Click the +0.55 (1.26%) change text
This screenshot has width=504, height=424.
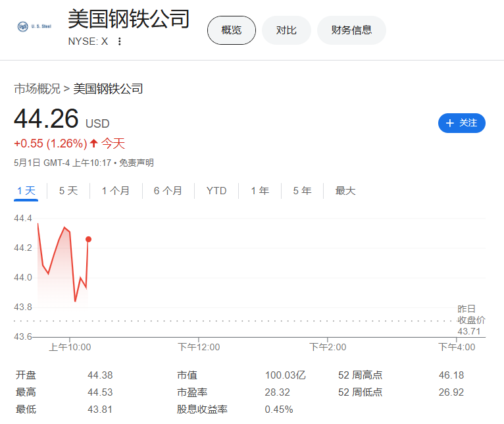[51, 144]
